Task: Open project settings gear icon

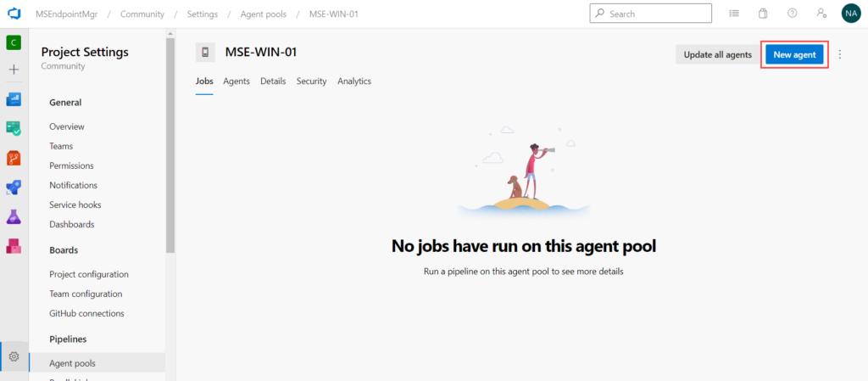Action: pyautogui.click(x=14, y=356)
